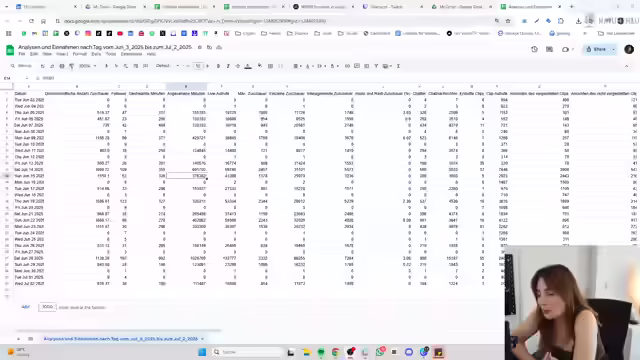Toggle strikethrough formatting in toolbar

(x=238, y=66)
